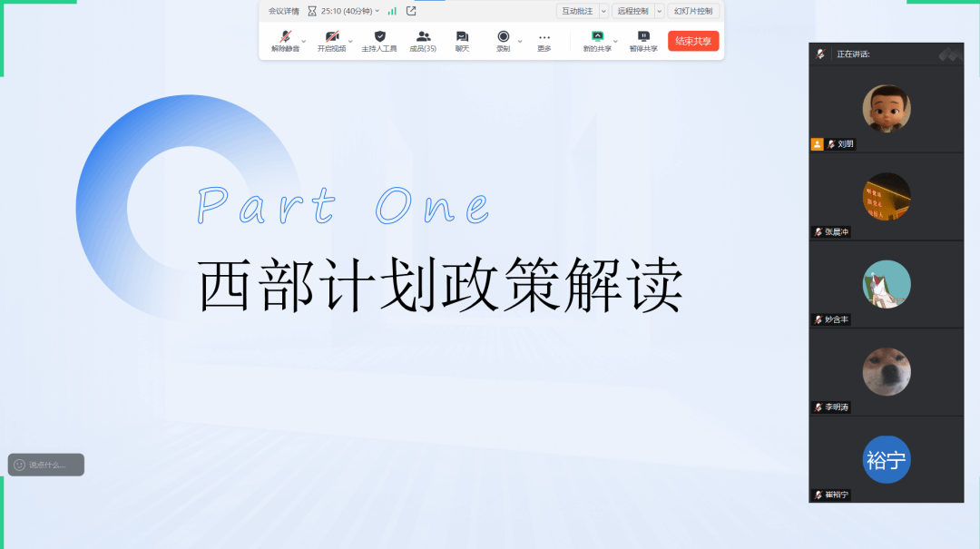The width and height of the screenshot is (980, 549).
Task: Start a new share (新的共享)
Action: (x=596, y=37)
